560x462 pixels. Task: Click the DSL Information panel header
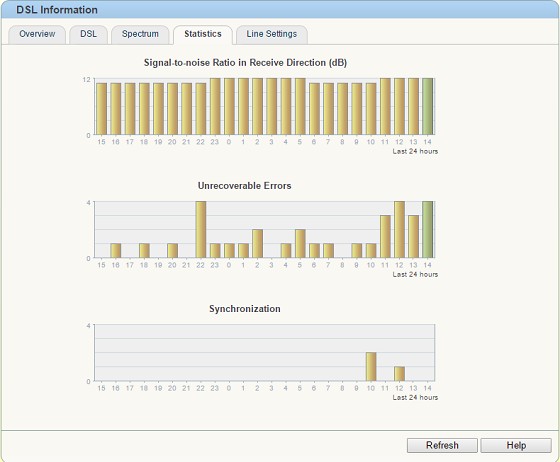(280, 10)
